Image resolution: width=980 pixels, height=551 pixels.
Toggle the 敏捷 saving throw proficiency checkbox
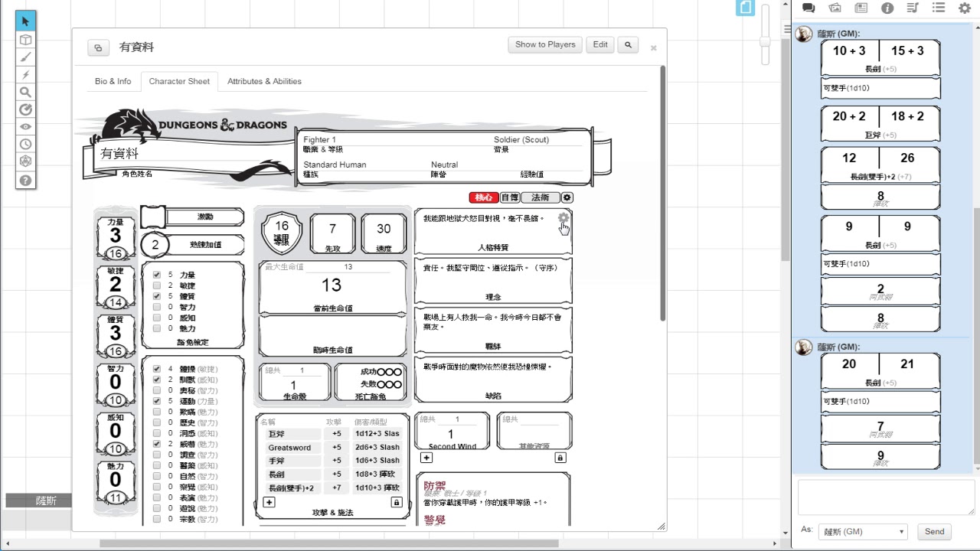coord(157,285)
